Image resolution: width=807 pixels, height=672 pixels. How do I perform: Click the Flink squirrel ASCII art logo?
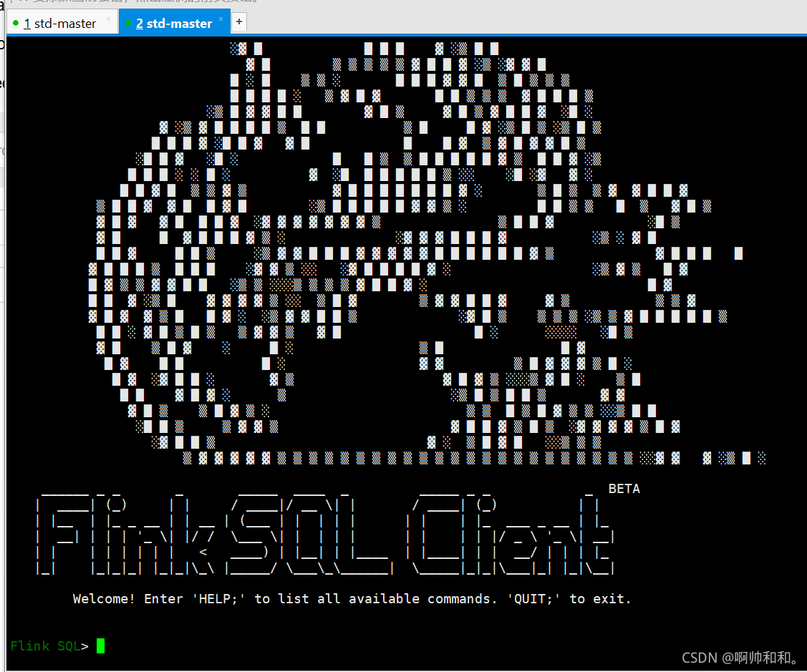[427, 253]
